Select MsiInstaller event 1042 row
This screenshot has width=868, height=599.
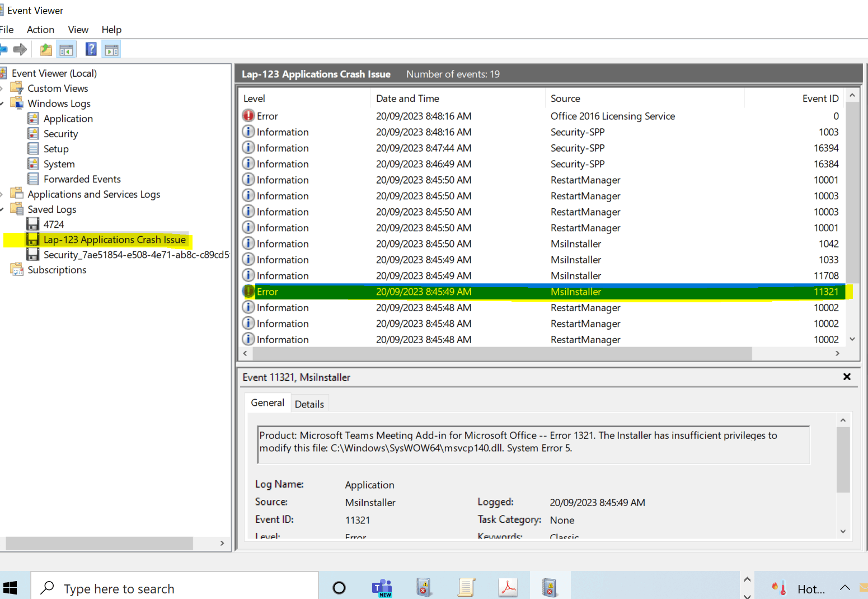[542, 244]
